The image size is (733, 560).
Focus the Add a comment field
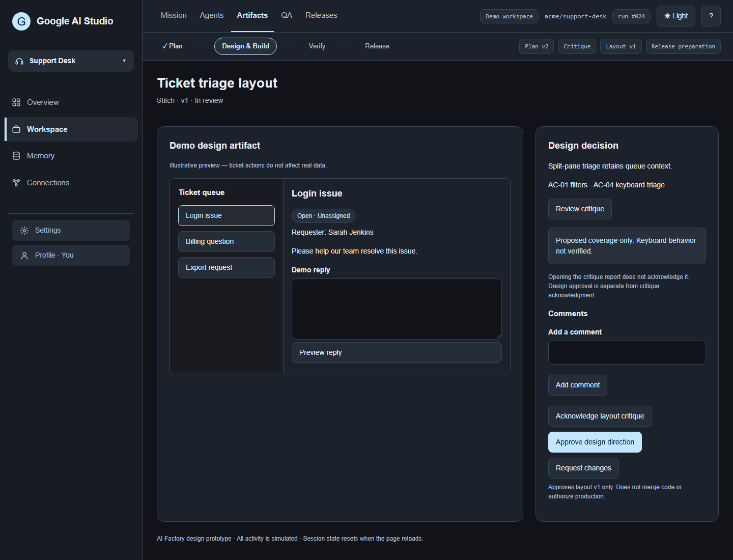627,353
